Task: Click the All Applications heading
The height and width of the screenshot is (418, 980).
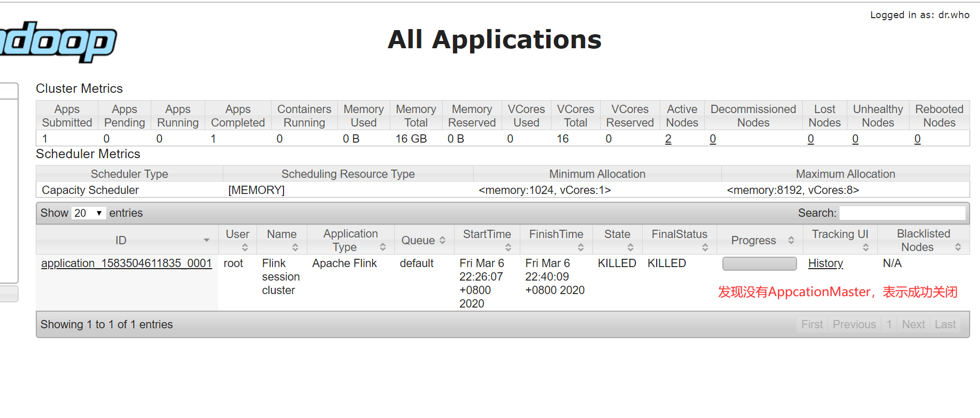Action: click(494, 40)
